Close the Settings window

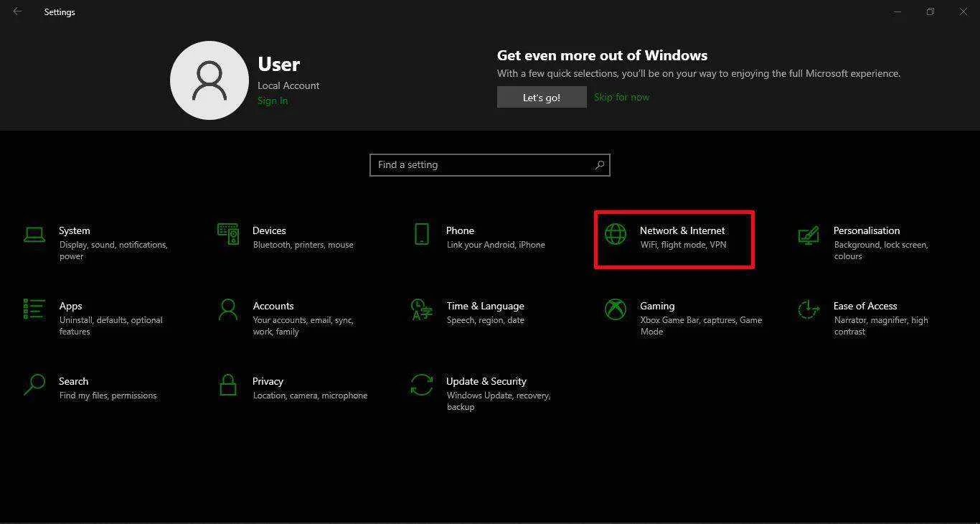(963, 11)
